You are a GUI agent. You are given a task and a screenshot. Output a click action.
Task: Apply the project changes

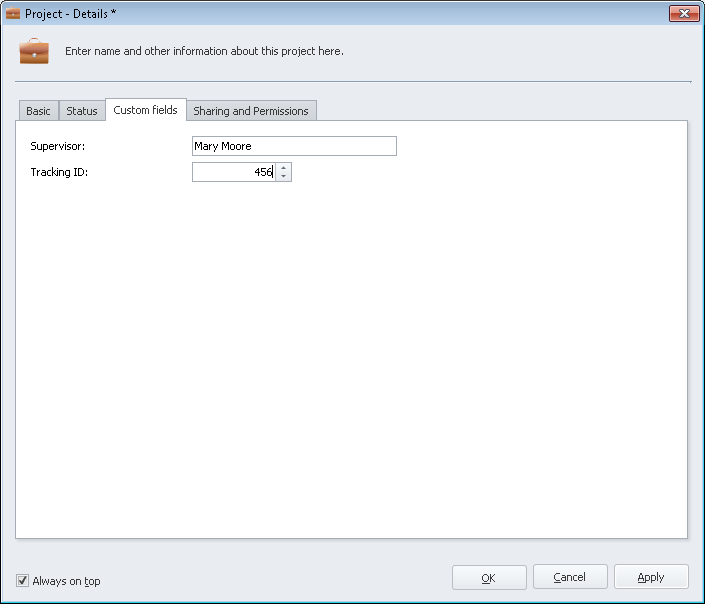(651, 577)
